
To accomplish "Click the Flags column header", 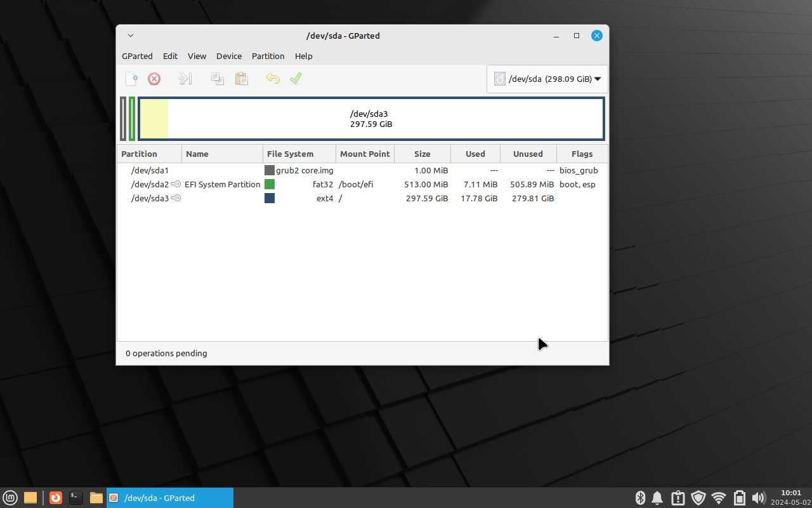I will click(582, 154).
